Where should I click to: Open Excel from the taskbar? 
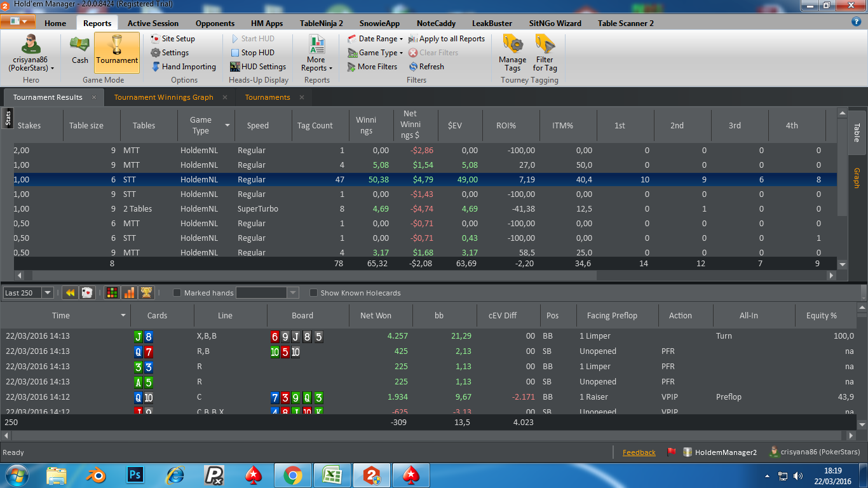(x=332, y=475)
